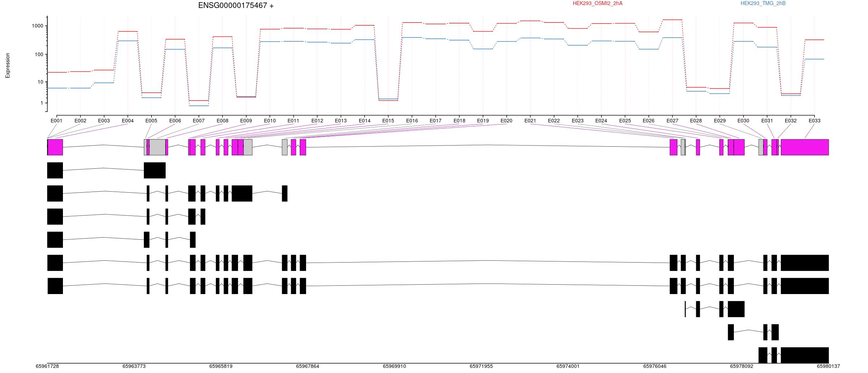The height and width of the screenshot is (373, 868).
Task: Click exon label E029
Action: click(x=720, y=121)
